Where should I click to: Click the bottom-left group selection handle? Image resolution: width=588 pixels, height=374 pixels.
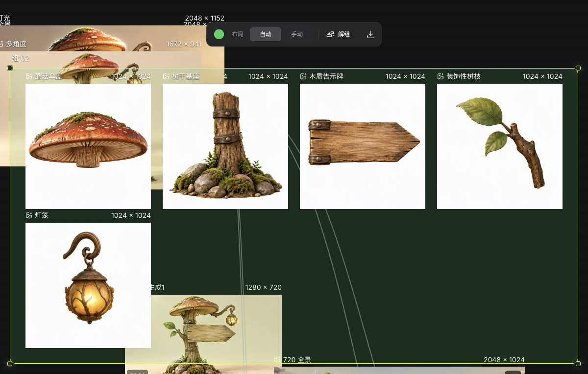10,363
